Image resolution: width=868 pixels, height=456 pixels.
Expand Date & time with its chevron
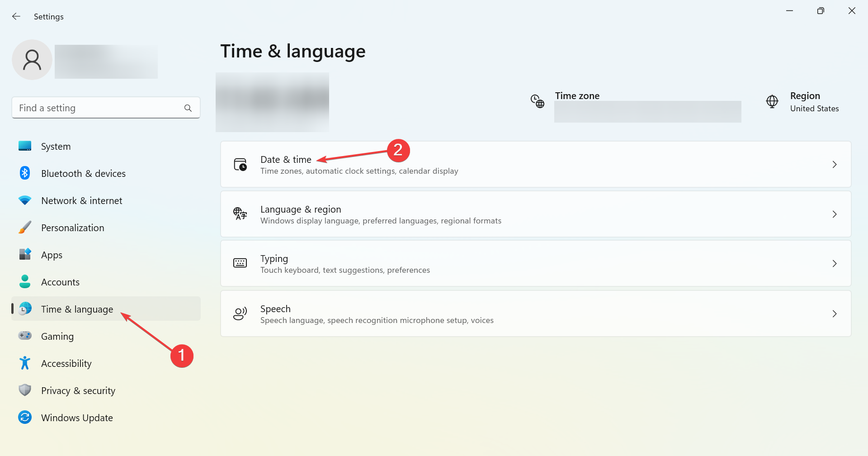835,165
